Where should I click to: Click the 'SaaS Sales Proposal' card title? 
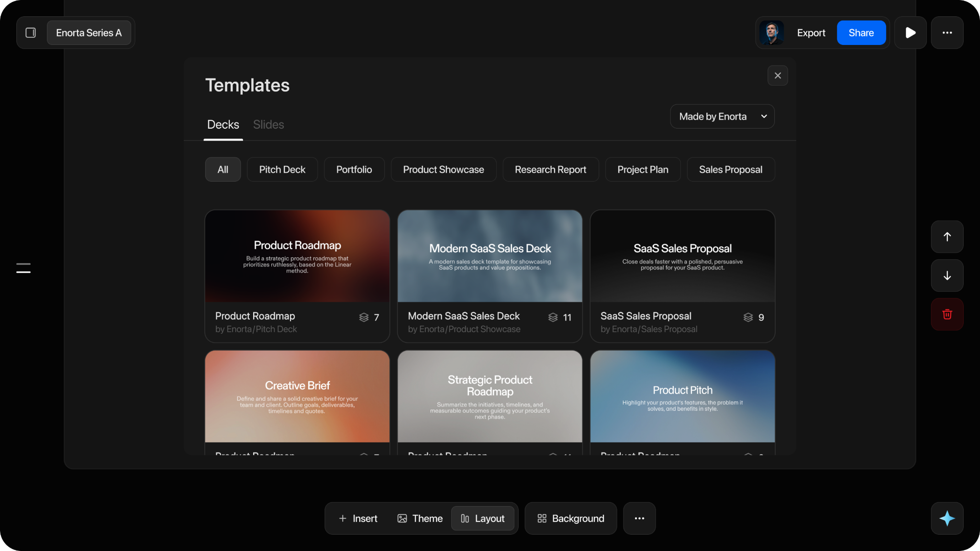(646, 316)
